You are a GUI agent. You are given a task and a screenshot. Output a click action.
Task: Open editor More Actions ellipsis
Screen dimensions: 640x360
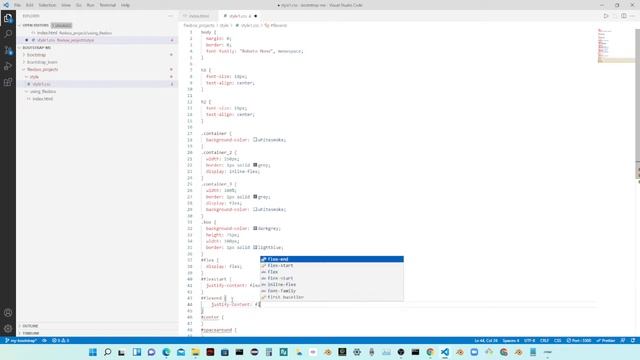[633, 16]
